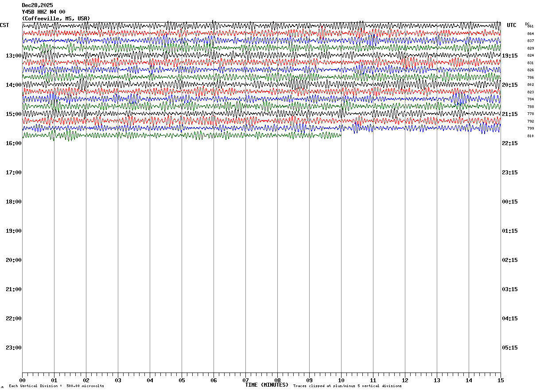Select the 21:00 CST time label

click(x=14, y=289)
